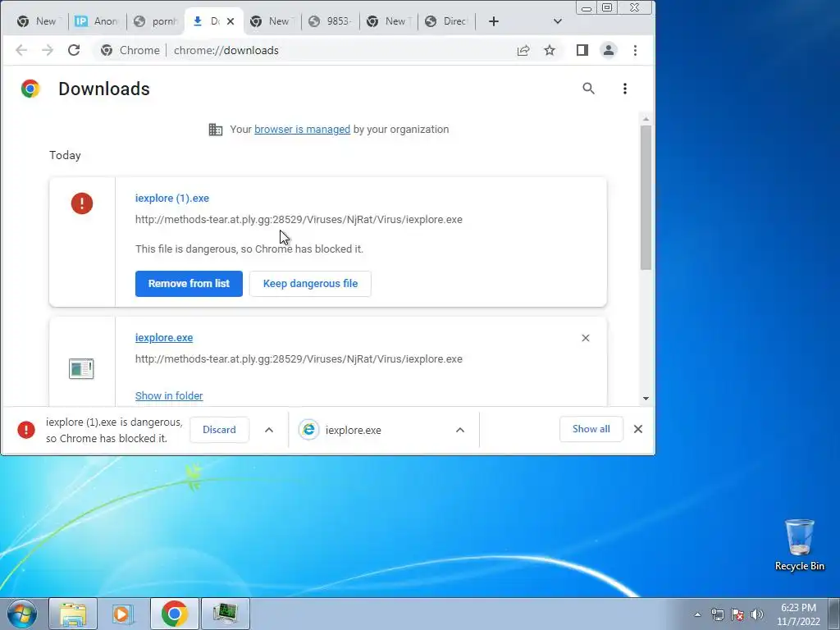Image resolution: width=840 pixels, height=630 pixels.
Task: Click the scrollbar down arrow
Action: [x=646, y=398]
